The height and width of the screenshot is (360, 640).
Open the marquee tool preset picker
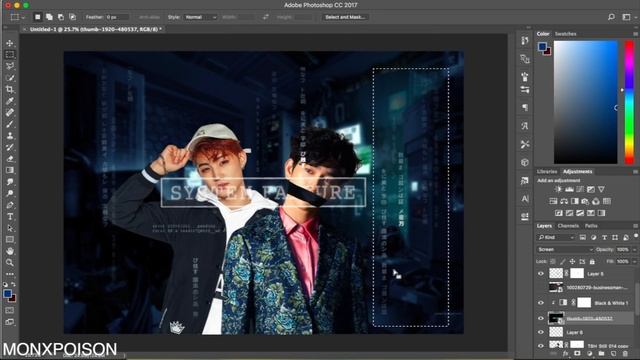17,17
